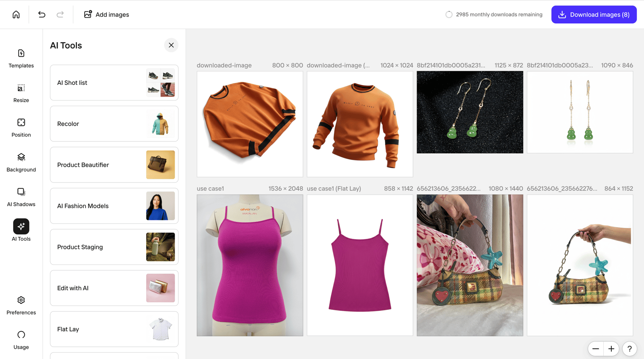Open the Usage sidebar item

[x=21, y=340]
